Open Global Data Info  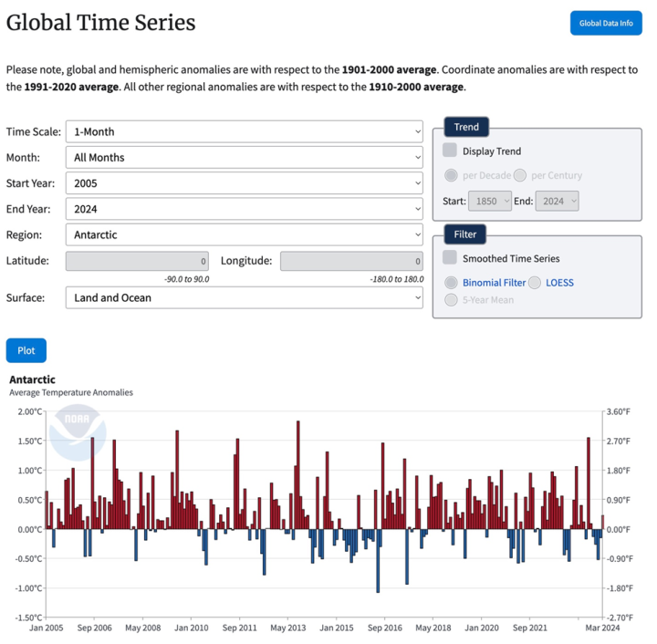click(606, 23)
